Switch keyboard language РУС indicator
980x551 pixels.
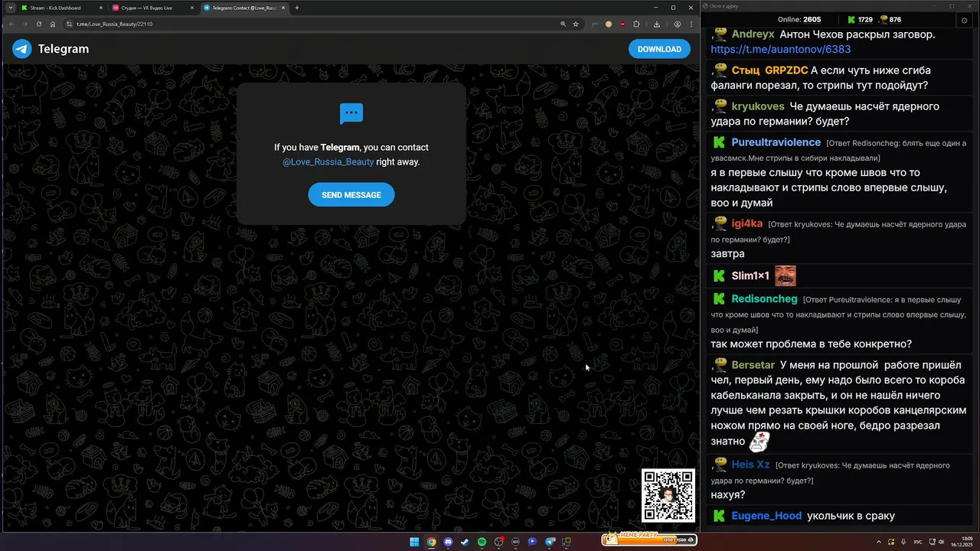click(x=918, y=541)
